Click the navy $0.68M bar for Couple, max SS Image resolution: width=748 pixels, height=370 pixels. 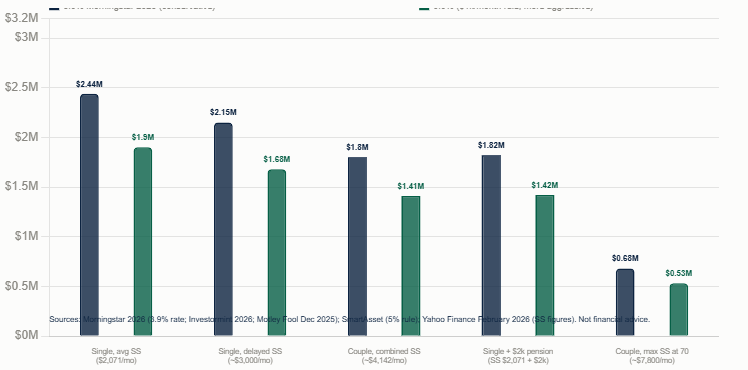tap(625, 302)
